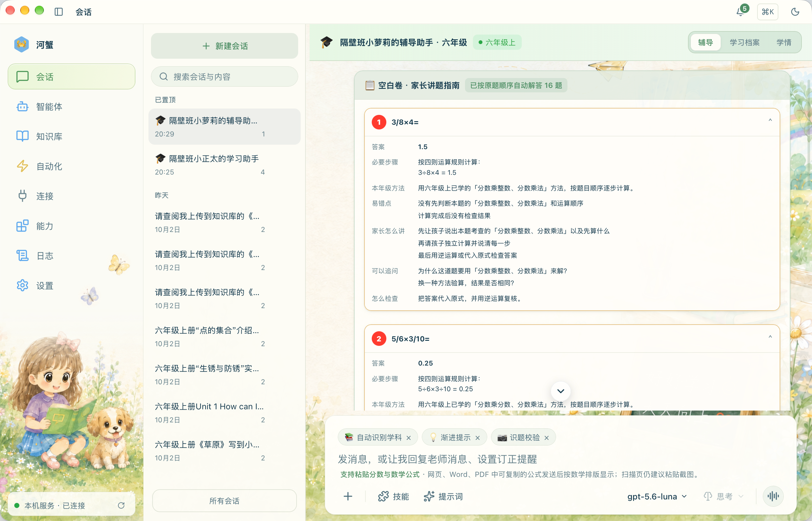This screenshot has width=812, height=521.
Task: Open the 提示词 prompts picker
Action: pyautogui.click(x=443, y=496)
